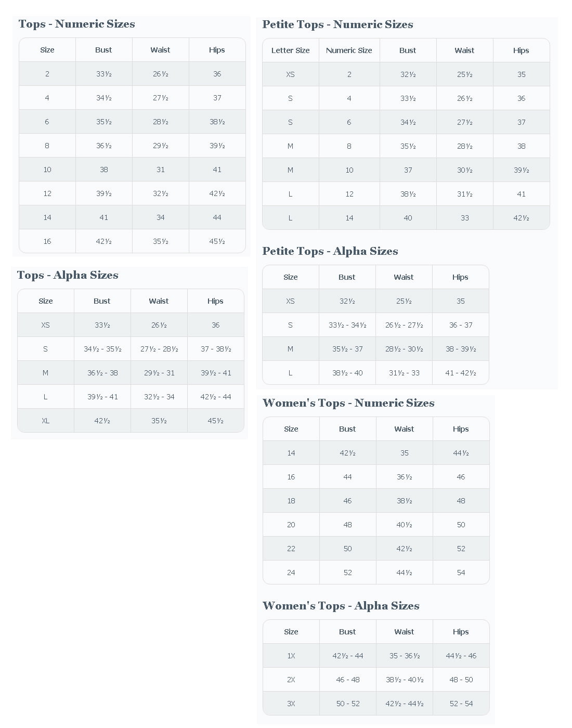Click the Petite Tops - Numeric Sizes heading
This screenshot has height=728, width=572.
click(x=337, y=24)
